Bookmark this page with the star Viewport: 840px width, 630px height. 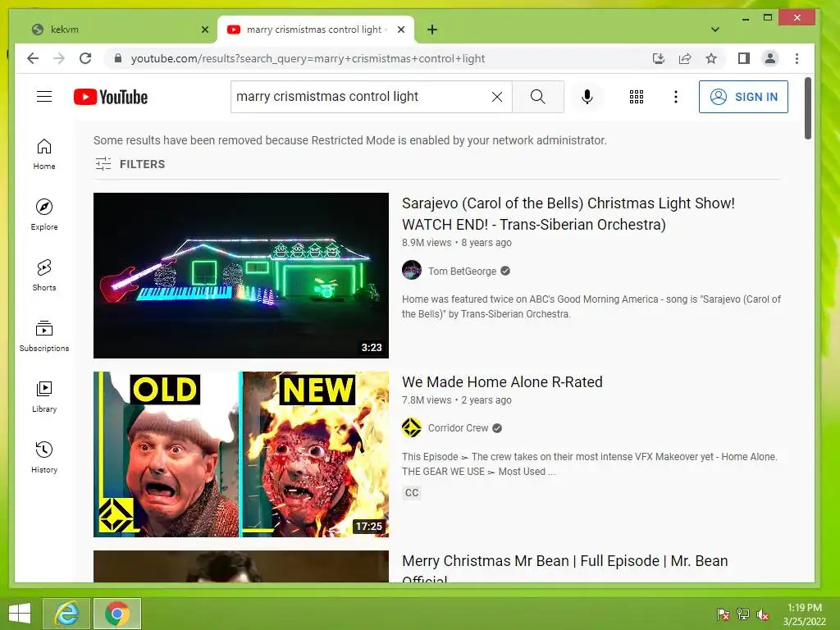click(711, 58)
